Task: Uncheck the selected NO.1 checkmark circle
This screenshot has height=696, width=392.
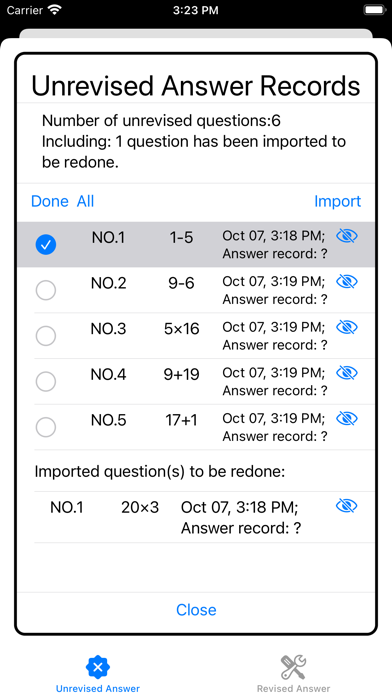Action: (46, 244)
